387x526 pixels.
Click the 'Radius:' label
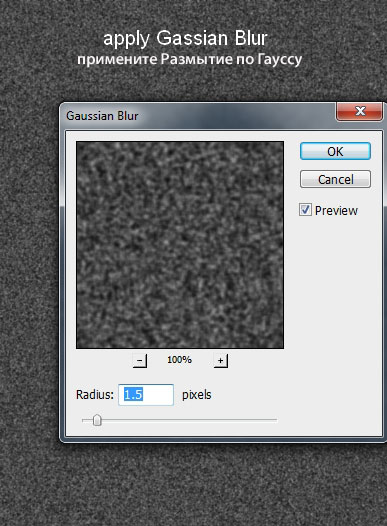(95, 394)
